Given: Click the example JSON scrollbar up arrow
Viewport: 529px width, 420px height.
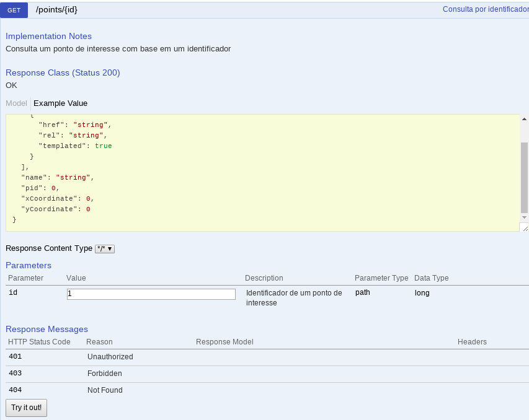Looking at the screenshot, I should (x=524, y=119).
